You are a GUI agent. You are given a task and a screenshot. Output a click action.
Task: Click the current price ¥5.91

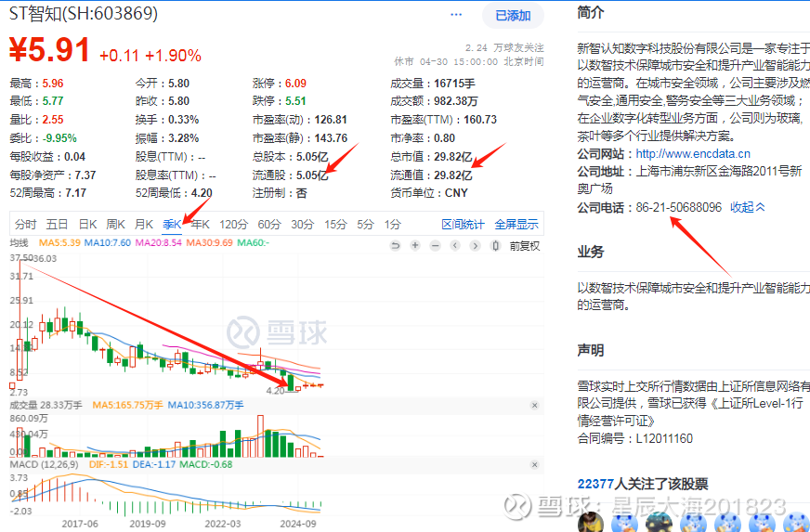click(49, 51)
